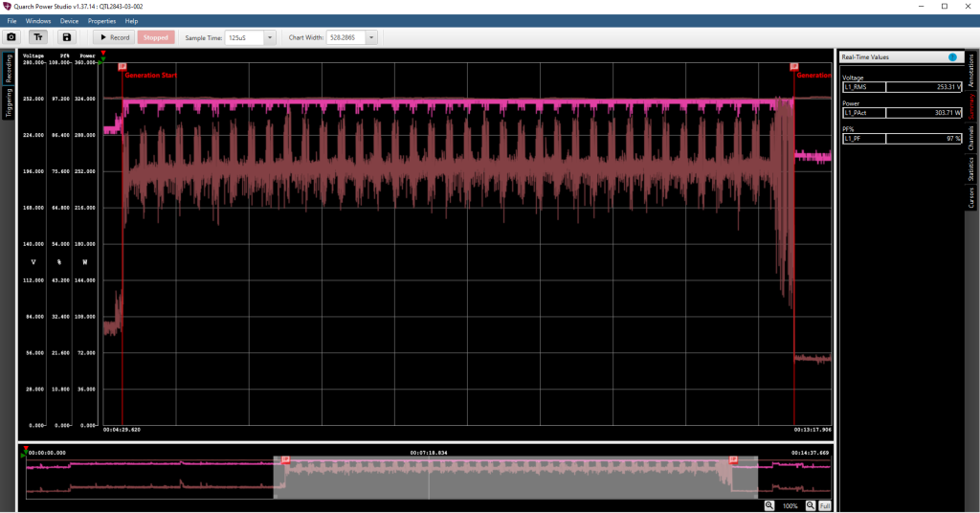Click overview strip left annotation flag
980x513 pixels.
[x=285, y=460]
